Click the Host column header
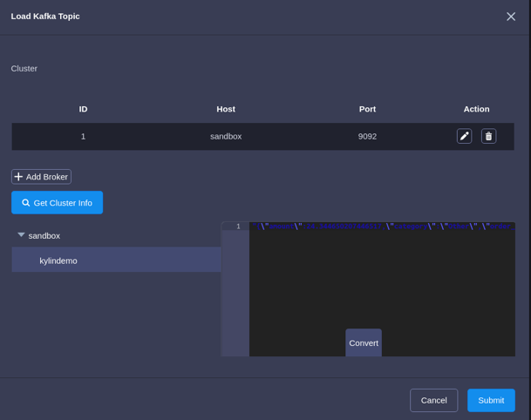This screenshot has width=531, height=420. 226,109
